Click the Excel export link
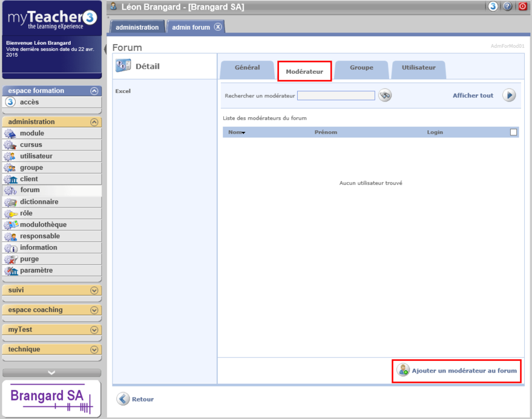Image resolution: width=532 pixels, height=419 pixels. point(123,91)
